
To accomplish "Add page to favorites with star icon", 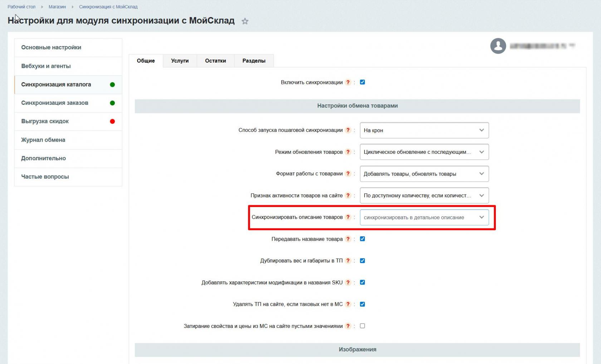I will coord(245,21).
